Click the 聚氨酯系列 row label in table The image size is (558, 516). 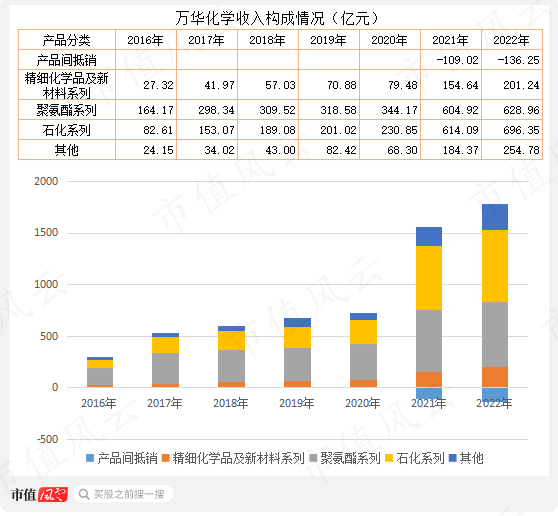tap(67, 110)
